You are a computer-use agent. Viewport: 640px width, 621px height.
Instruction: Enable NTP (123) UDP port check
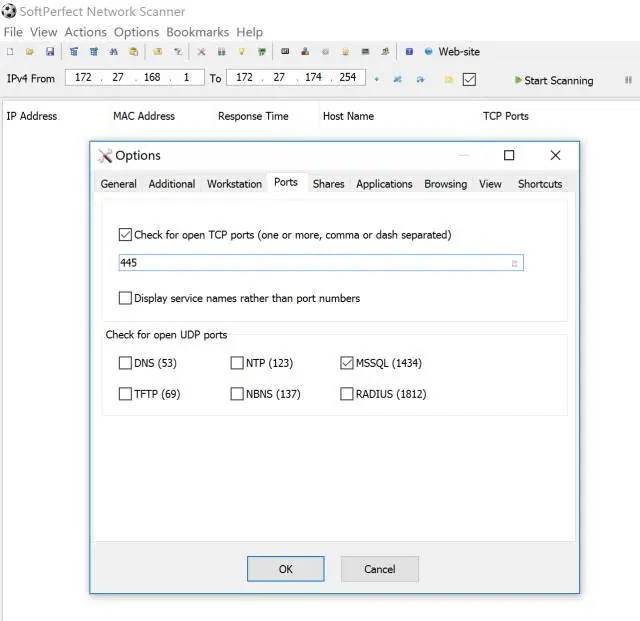coord(237,363)
